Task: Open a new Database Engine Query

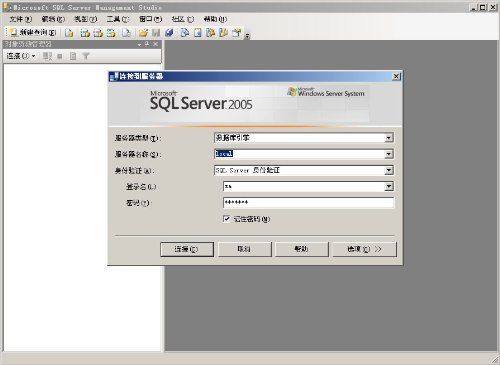Action: [x=69, y=33]
